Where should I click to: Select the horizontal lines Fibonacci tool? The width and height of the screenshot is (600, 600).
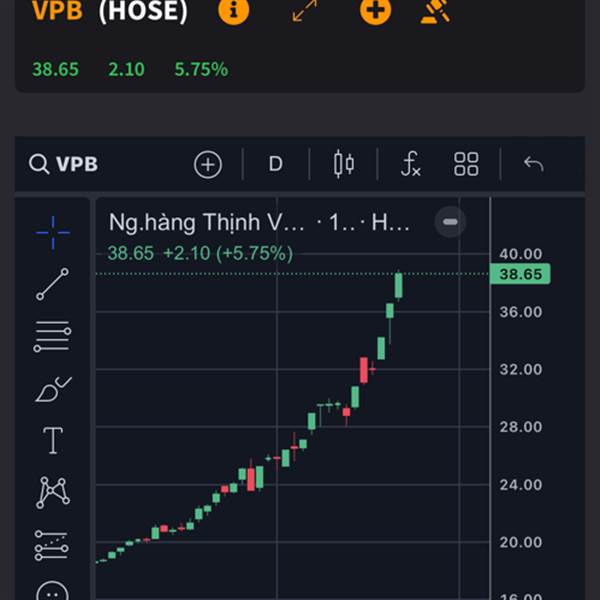coord(52,336)
